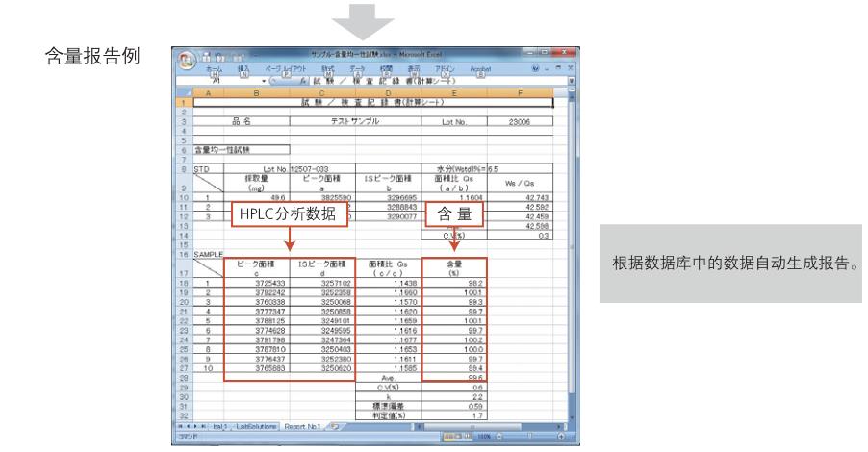Select column E header

pos(454,93)
